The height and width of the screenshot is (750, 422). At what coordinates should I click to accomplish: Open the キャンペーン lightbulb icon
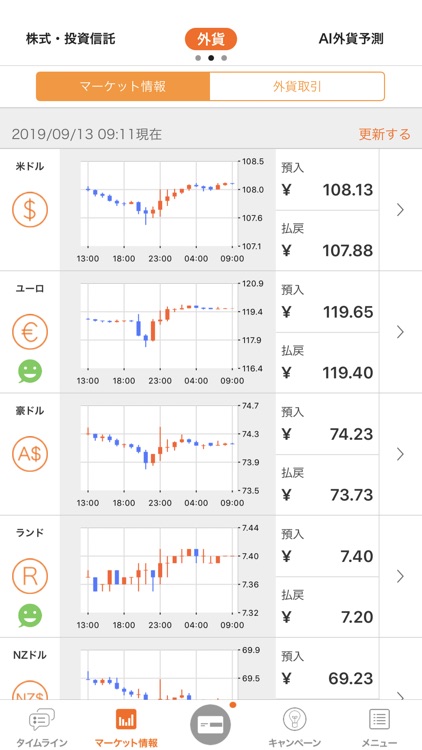point(295,719)
